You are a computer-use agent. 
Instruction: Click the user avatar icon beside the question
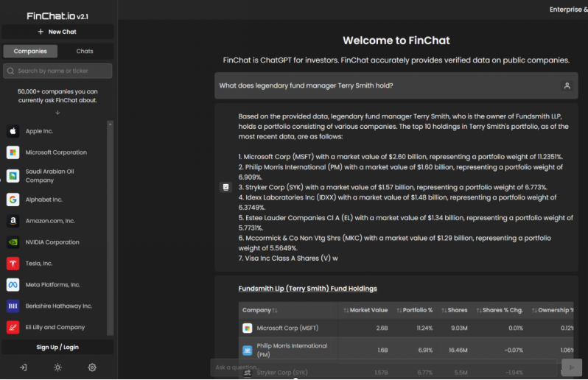[x=567, y=86]
